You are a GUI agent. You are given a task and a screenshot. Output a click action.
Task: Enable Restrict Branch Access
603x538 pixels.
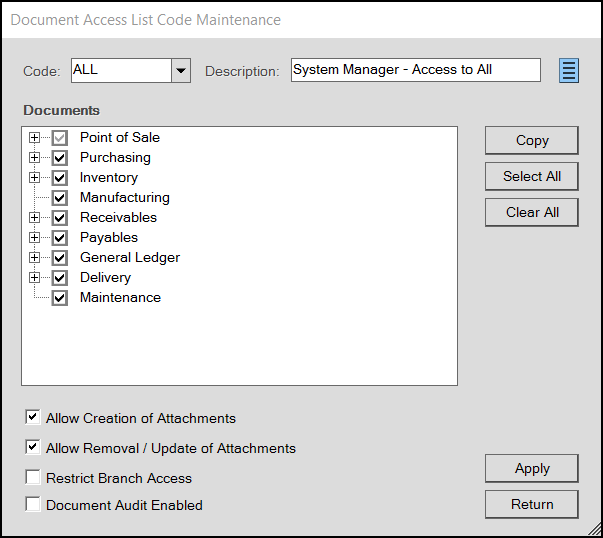(34, 478)
